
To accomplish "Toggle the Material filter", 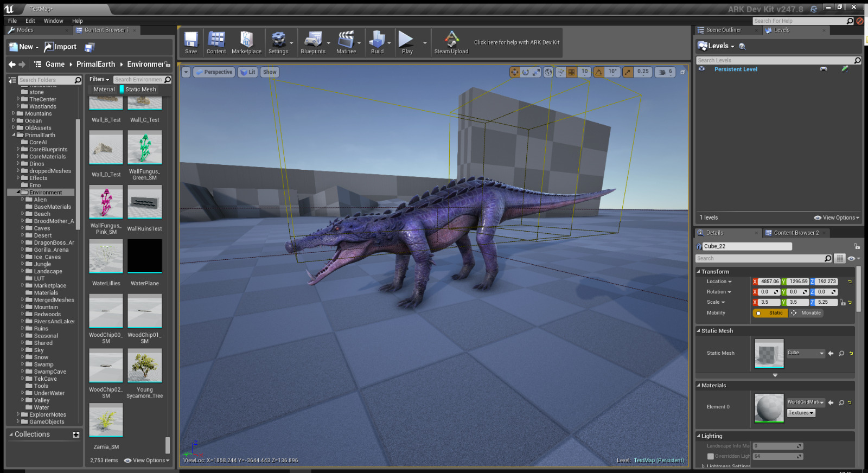I will pyautogui.click(x=103, y=90).
